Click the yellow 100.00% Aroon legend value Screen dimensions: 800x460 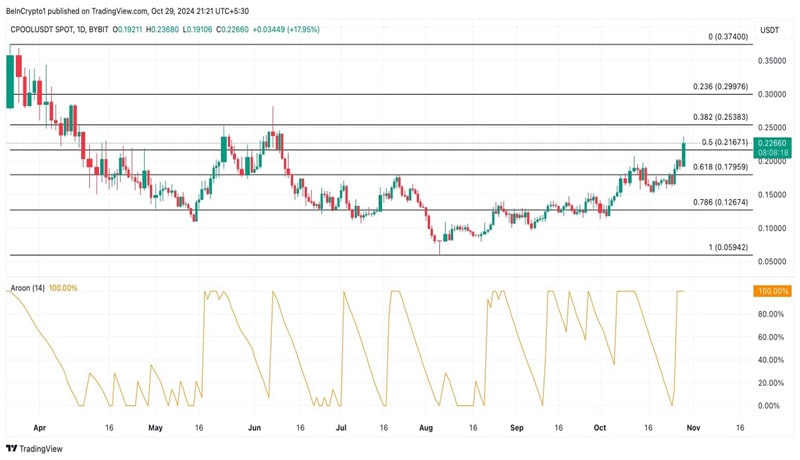point(63,288)
